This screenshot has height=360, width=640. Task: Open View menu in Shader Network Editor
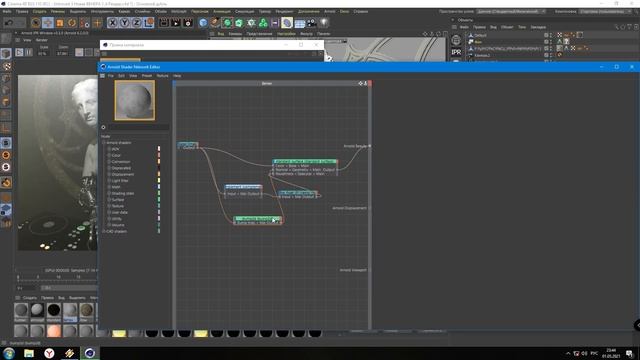coord(133,76)
